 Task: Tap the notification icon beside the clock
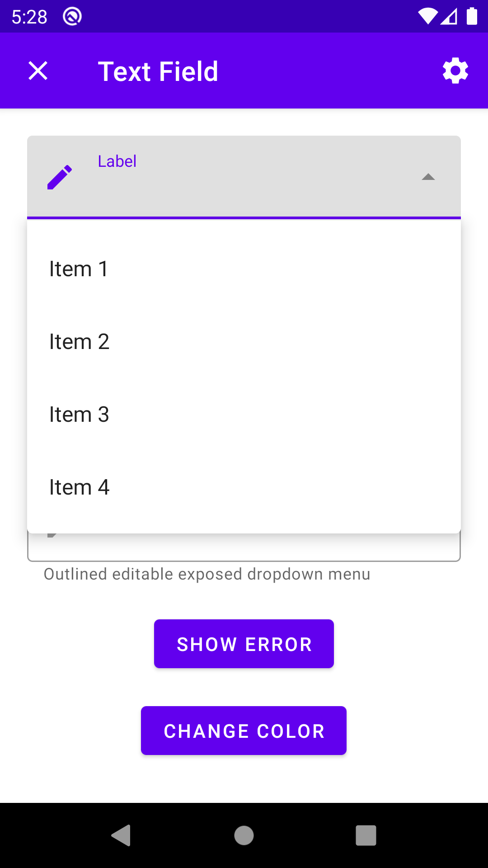tap(72, 17)
